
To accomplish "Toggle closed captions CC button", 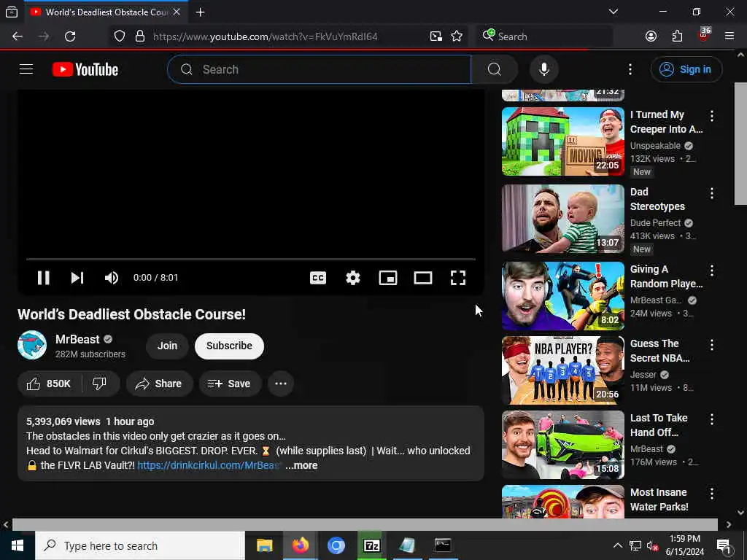I will tap(318, 278).
